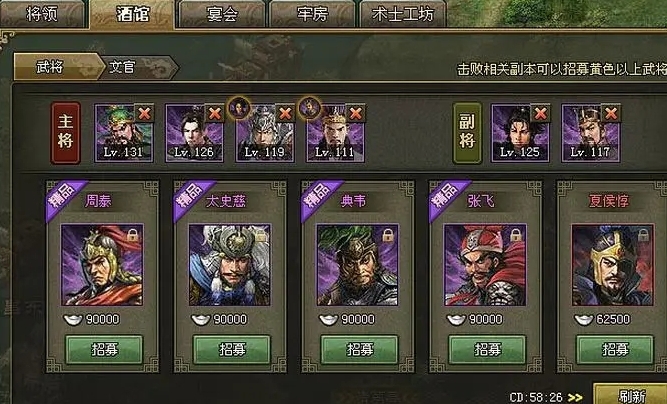This screenshot has width=667, height=404.
Task: Click the lock icon on 典韦 portrait
Action: click(388, 235)
